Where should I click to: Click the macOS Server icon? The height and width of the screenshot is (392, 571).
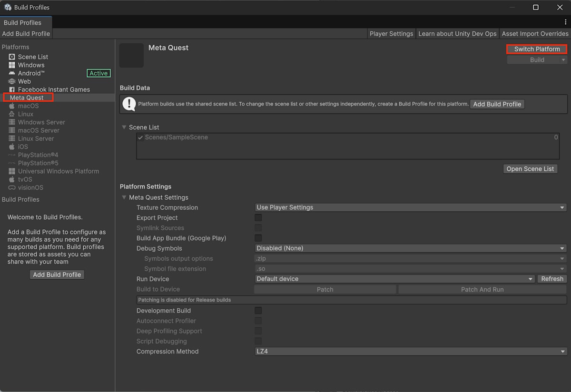[12, 130]
